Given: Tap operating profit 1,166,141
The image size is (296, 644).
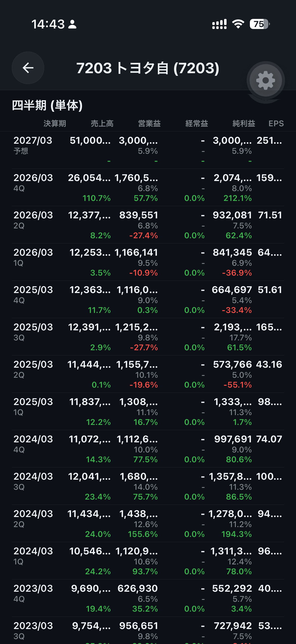Looking at the screenshot, I should 136,252.
